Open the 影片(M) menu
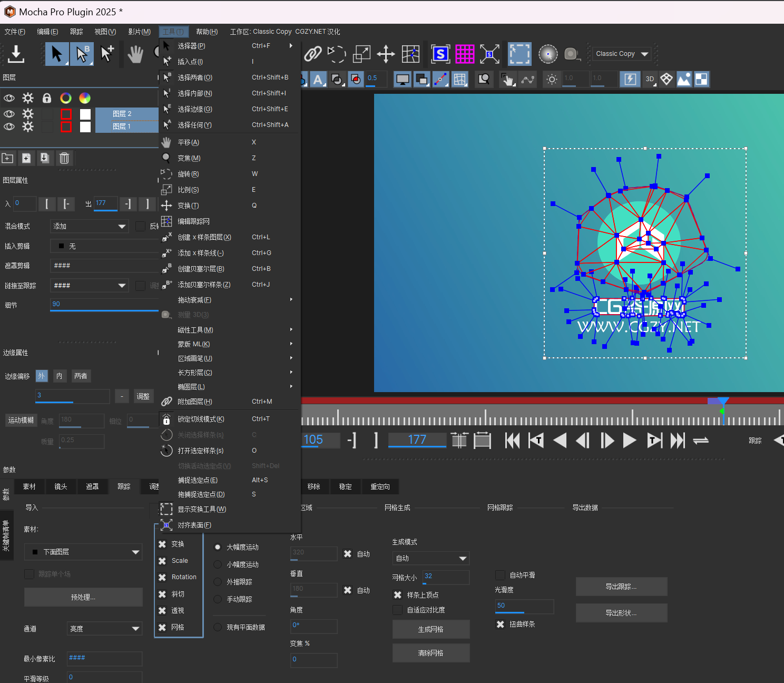Screen dimensions: 784x683 coord(139,32)
